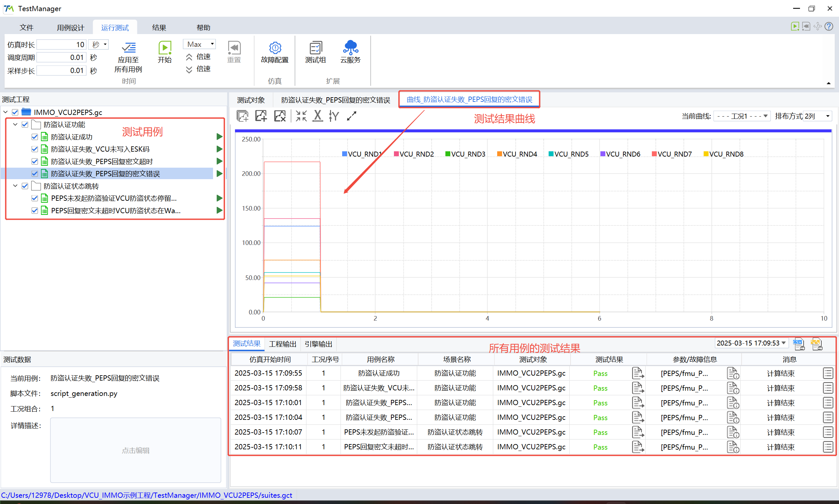Click the slow-down 倍速 button
The image size is (839, 504).
click(x=198, y=69)
